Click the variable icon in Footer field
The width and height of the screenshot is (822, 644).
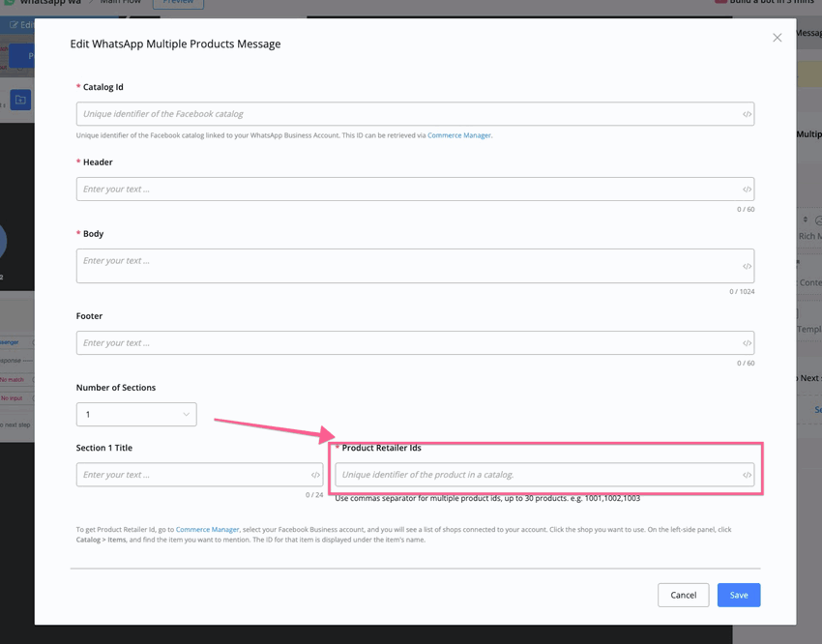point(747,343)
